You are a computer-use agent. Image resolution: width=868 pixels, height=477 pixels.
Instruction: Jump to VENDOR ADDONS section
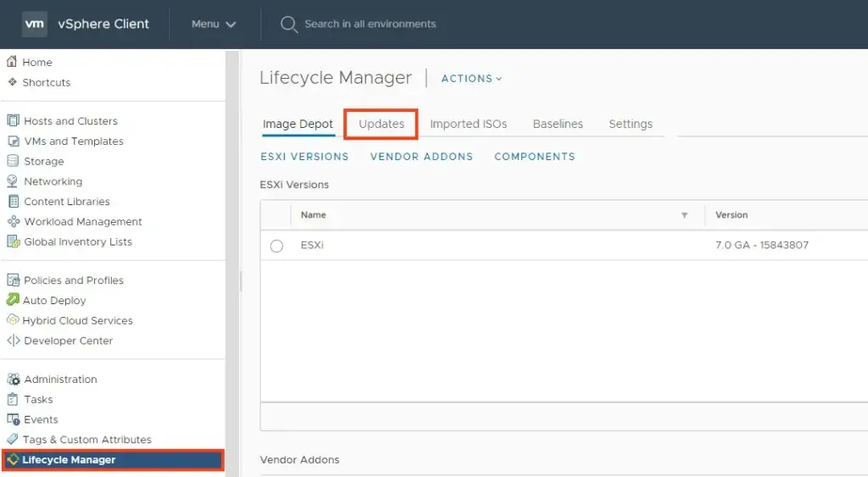coord(422,157)
